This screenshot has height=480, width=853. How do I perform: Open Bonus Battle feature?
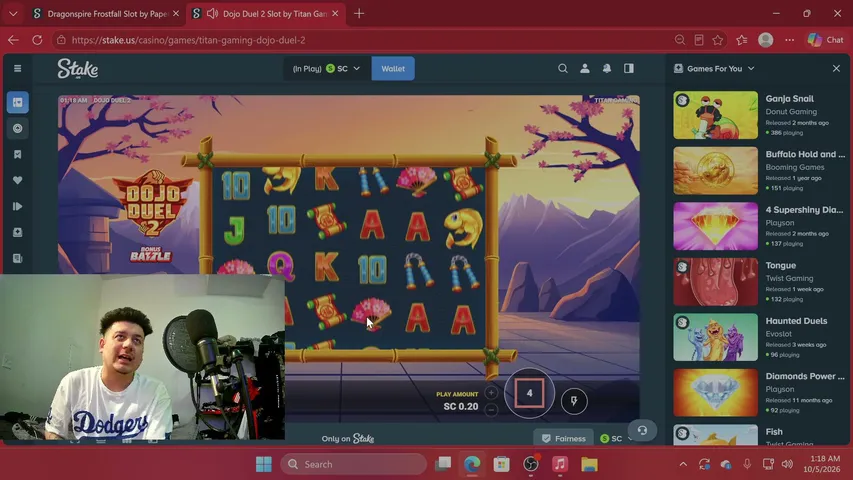pos(150,254)
